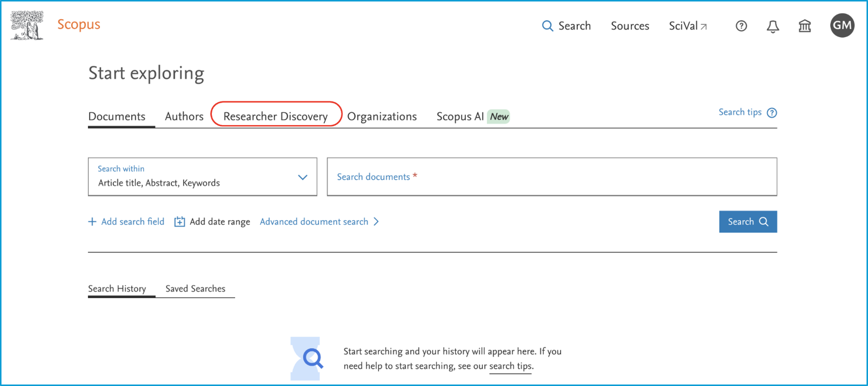Open the SciVal external link

[x=688, y=26]
